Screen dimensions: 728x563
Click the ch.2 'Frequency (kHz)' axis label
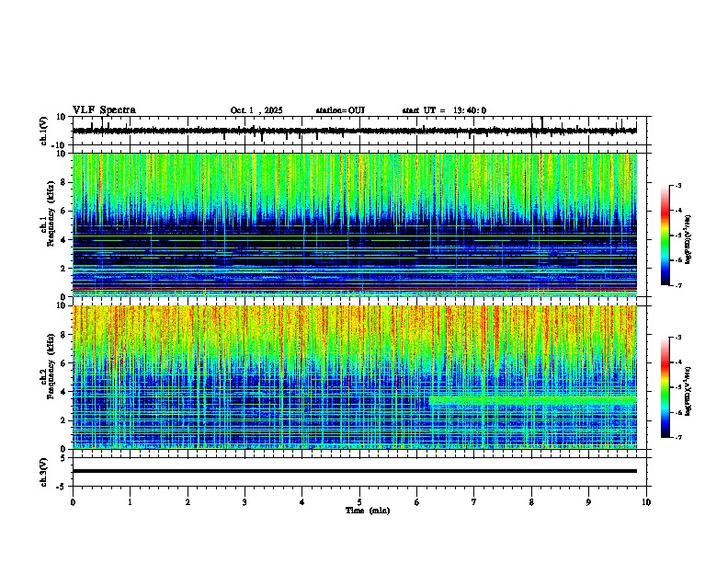[51, 366]
